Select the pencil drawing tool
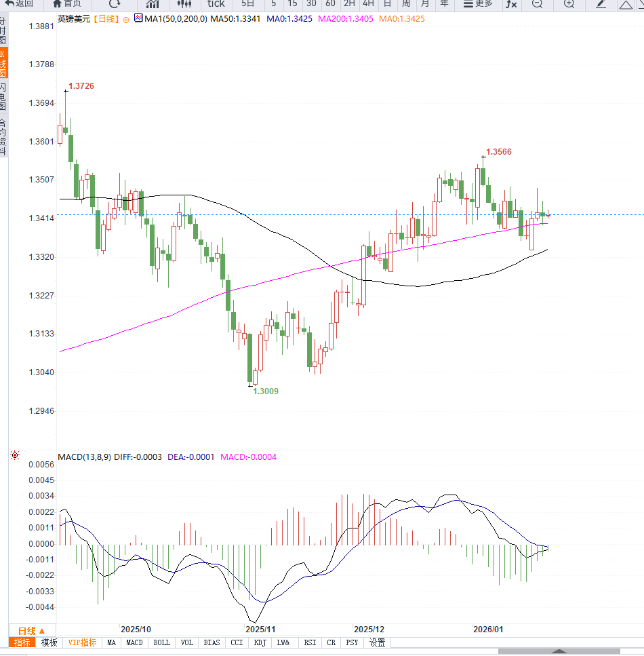644x656 pixels. pos(601,4)
